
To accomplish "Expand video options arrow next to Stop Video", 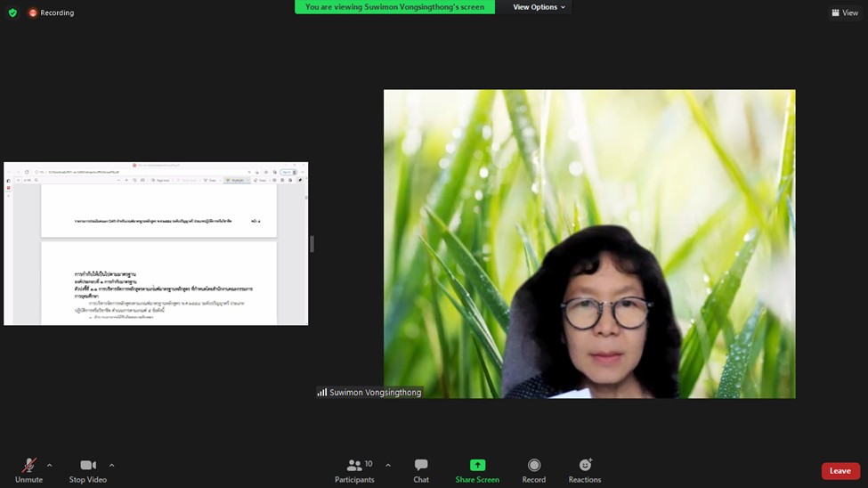I will pos(111,465).
